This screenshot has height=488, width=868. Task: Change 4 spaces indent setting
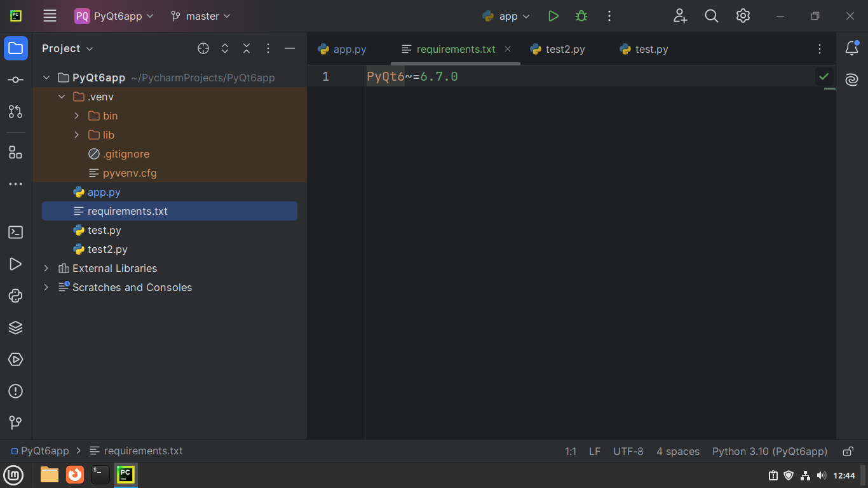[678, 451]
